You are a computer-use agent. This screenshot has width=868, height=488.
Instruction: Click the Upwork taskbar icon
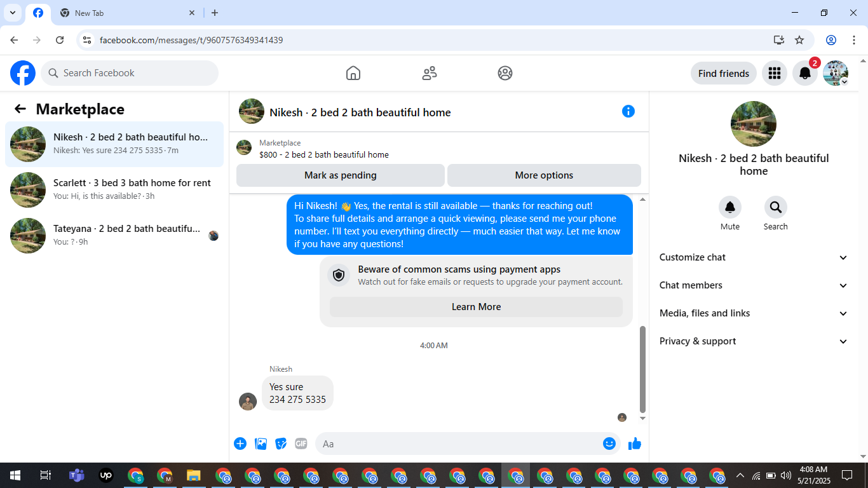[x=106, y=475]
